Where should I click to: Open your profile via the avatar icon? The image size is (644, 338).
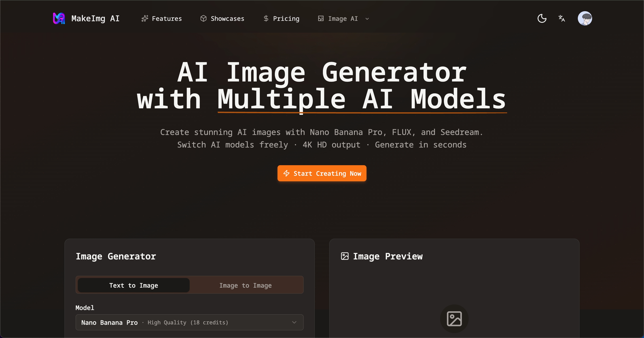[585, 18]
